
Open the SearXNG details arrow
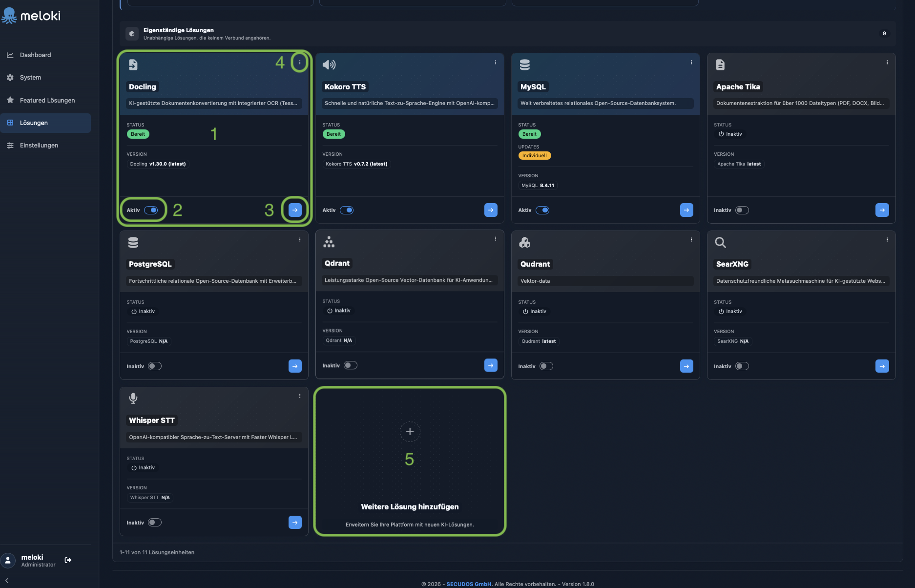point(882,366)
